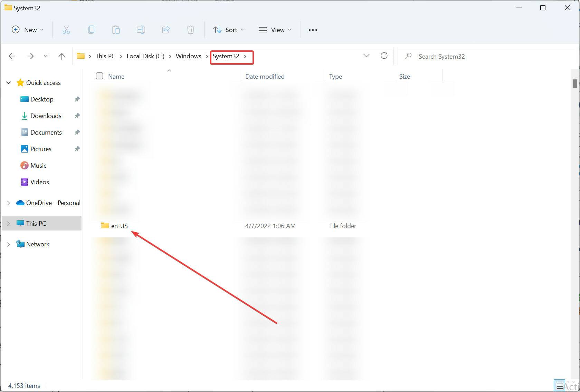Switch to the details view layout toggle
The width and height of the screenshot is (580, 392).
tap(560, 385)
